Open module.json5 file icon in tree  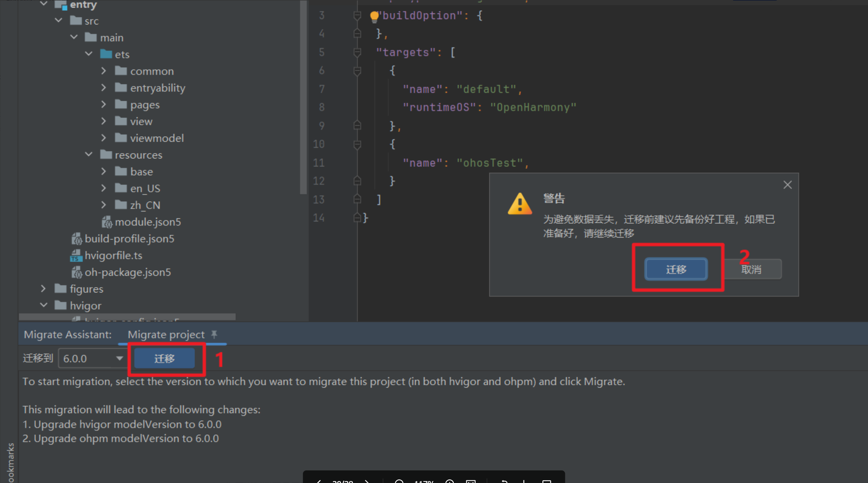107,222
